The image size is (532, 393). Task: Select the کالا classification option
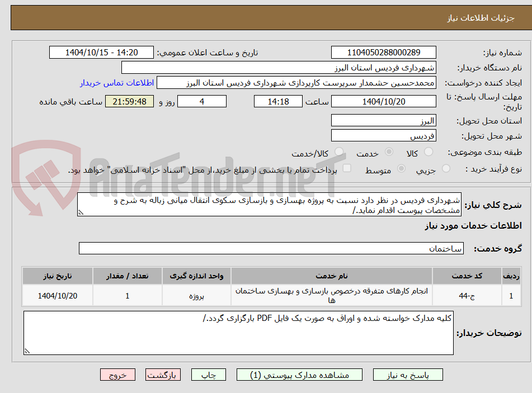click(x=429, y=151)
